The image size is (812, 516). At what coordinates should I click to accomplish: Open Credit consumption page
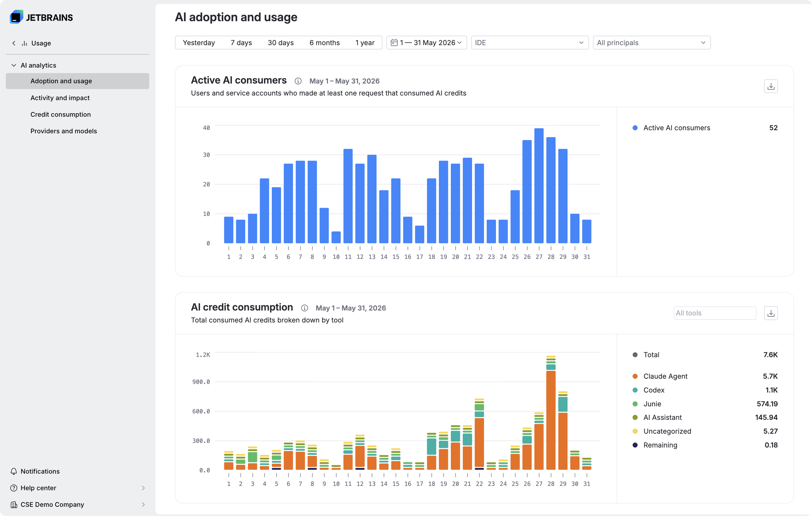[x=61, y=114]
